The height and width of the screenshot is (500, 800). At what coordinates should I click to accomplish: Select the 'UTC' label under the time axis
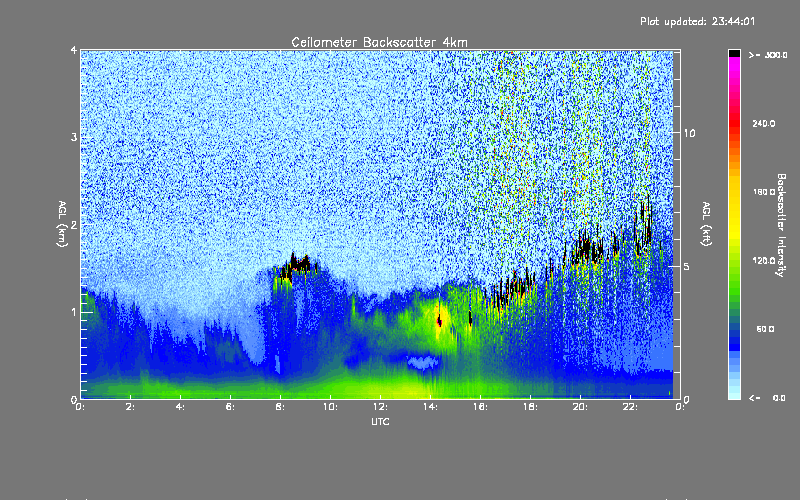tap(380, 422)
